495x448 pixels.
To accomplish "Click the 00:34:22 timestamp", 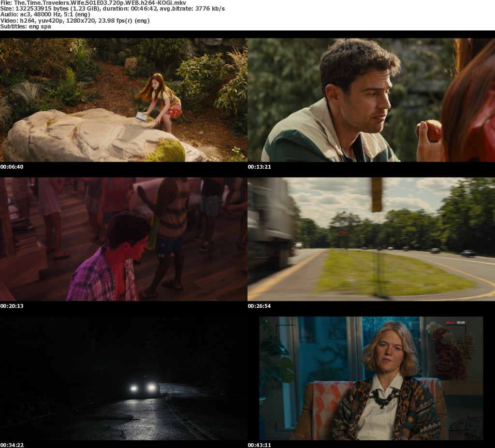I will coord(12,445).
